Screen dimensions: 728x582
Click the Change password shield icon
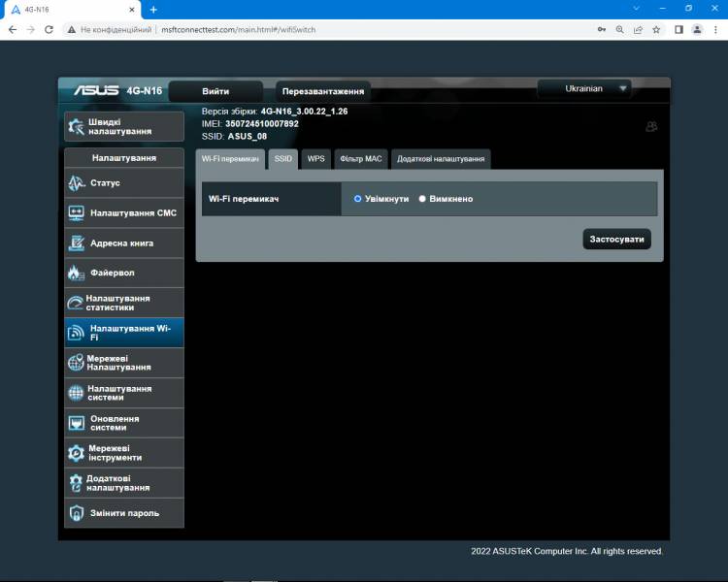pos(76,513)
